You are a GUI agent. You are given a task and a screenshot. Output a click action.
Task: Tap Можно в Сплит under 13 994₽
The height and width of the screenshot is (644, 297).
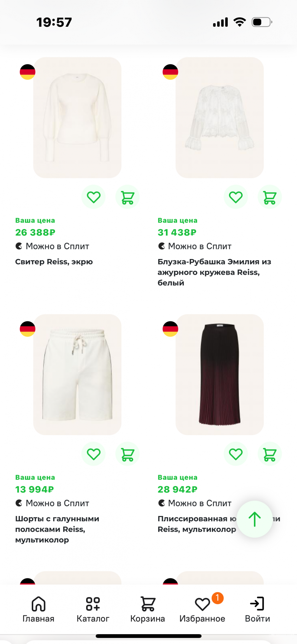tap(52, 503)
